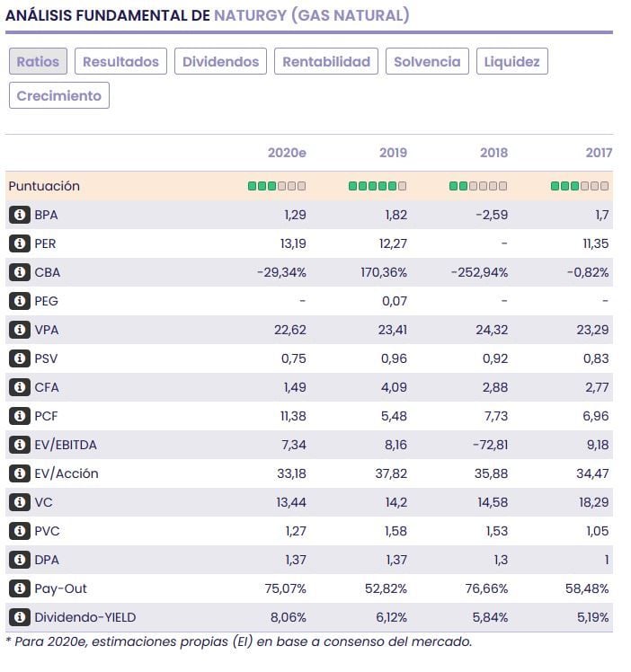
Task: Open the CBA info icon
Action: tap(19, 272)
